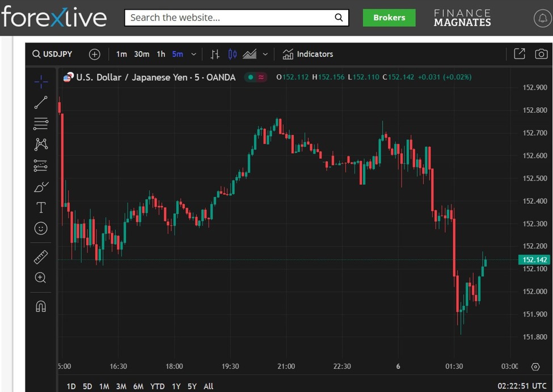
Task: Select the 1M date range
Action: coord(104,386)
